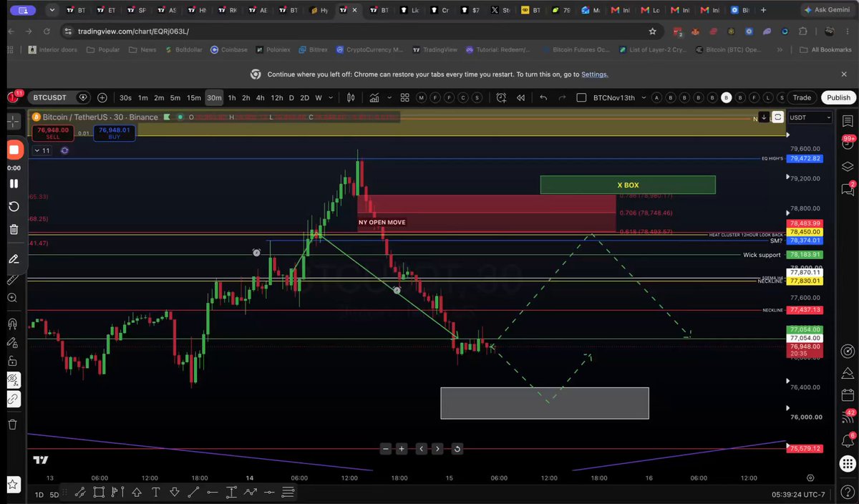This screenshot has width=859, height=504.
Task: Open a new browser tab
Action: pos(765,11)
